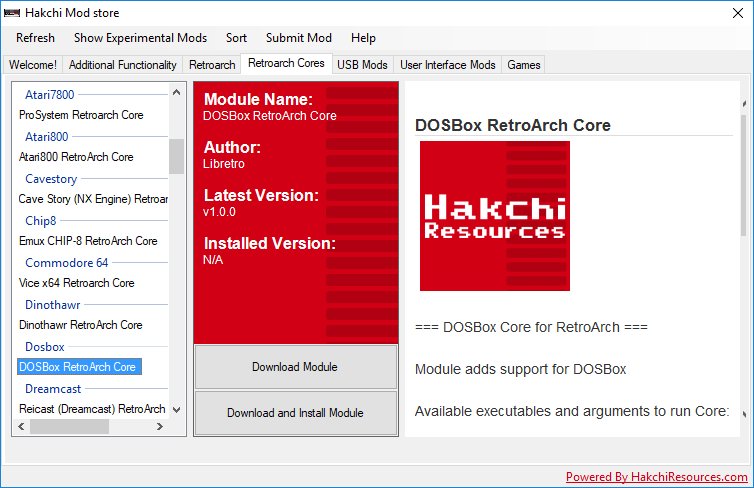
Task: Click the Hakchi Resources logo image
Action: (495, 216)
